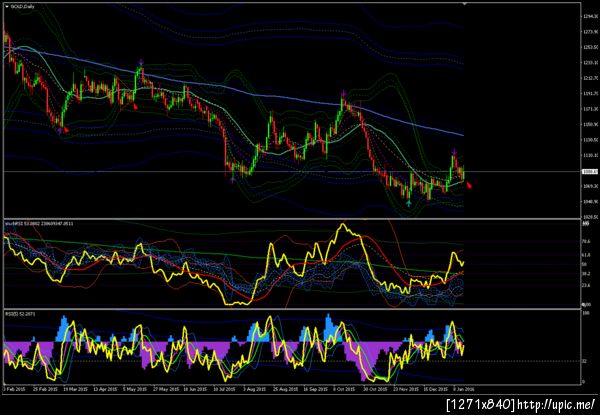Click the RSI indicator label in bottom subwindow
The height and width of the screenshot is (415, 600).
[x=18, y=314]
